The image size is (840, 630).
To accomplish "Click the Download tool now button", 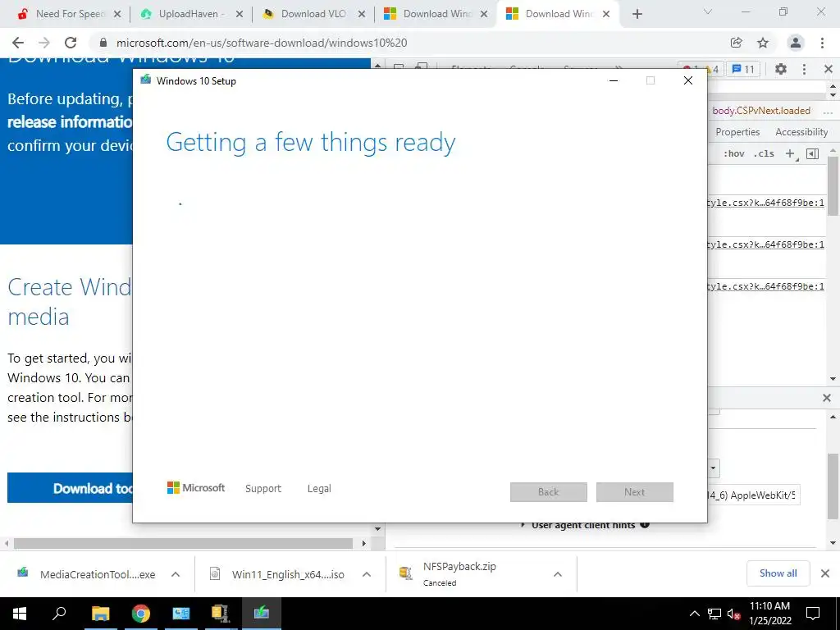I will [71, 487].
